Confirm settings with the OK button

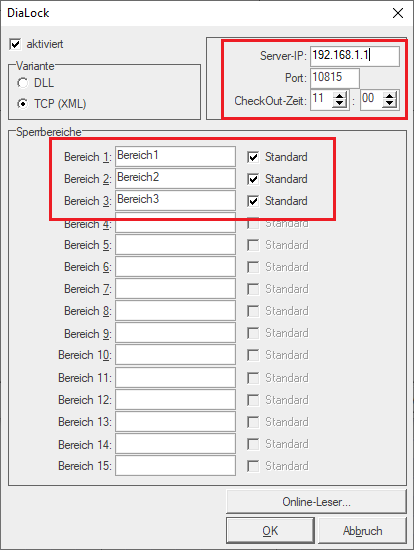[270, 530]
